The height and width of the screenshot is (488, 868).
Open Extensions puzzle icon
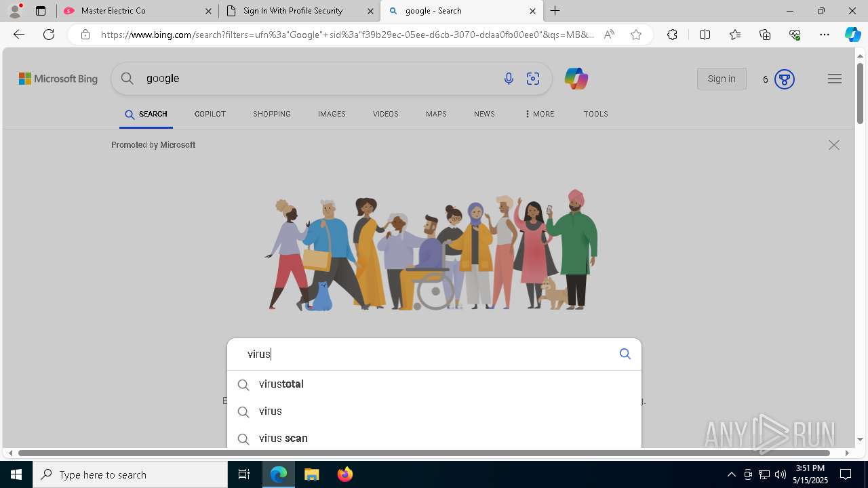[x=672, y=35]
